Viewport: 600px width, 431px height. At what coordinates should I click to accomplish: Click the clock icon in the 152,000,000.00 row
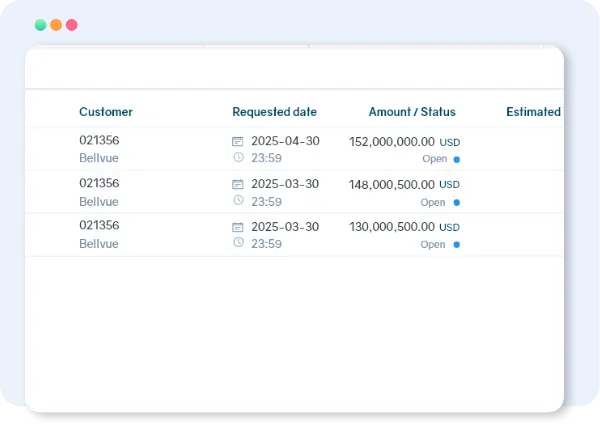tap(238, 157)
